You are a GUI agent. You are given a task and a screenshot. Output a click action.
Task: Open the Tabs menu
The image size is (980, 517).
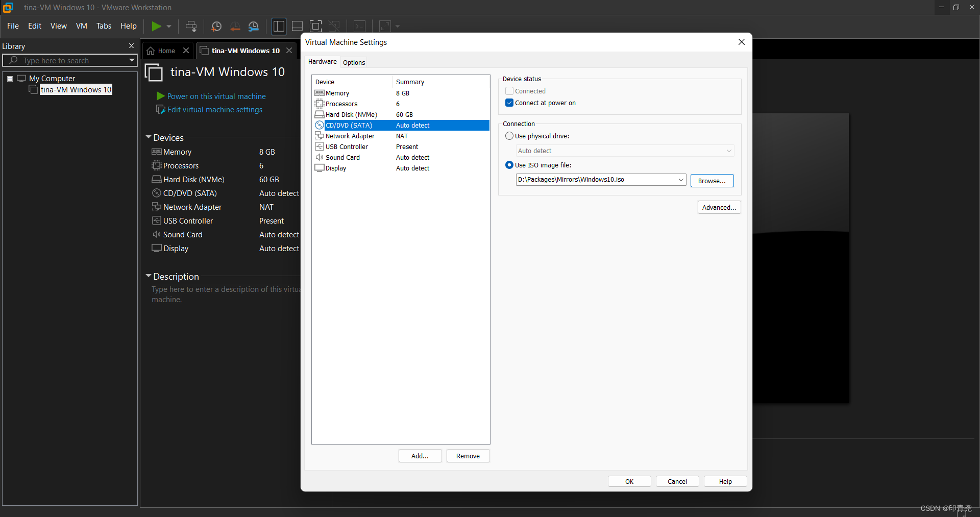pos(104,26)
